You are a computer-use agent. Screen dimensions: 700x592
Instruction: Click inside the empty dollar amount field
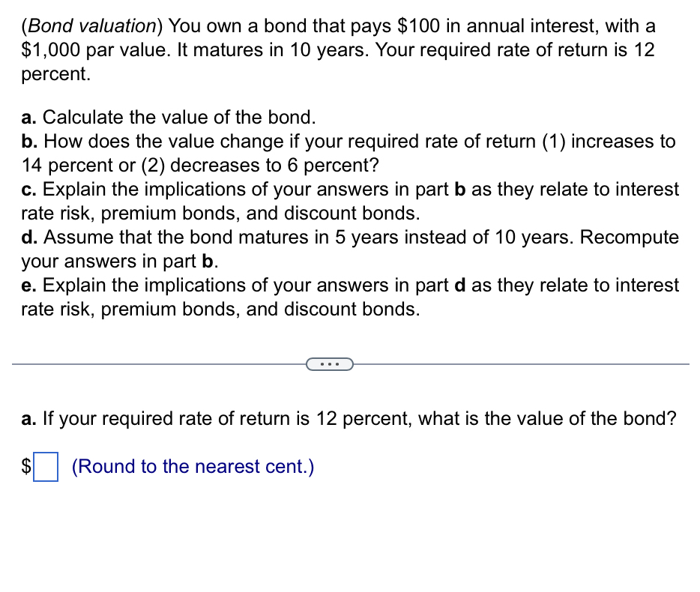click(46, 466)
